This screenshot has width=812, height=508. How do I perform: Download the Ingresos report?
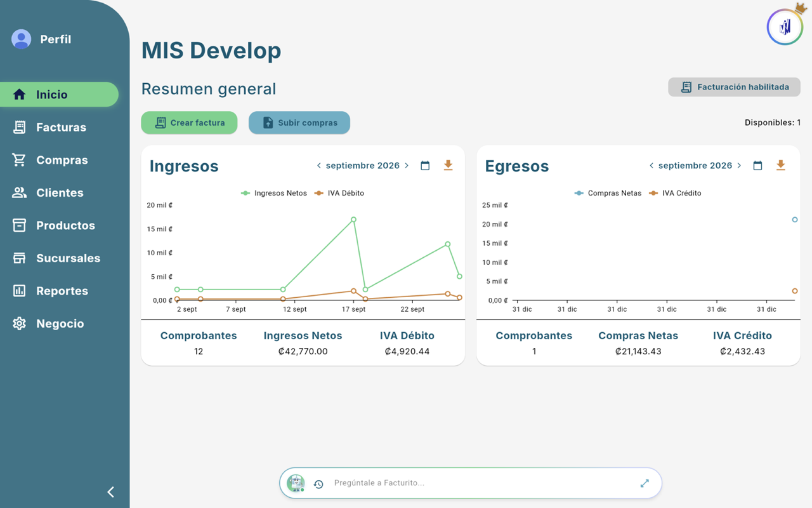click(x=448, y=166)
